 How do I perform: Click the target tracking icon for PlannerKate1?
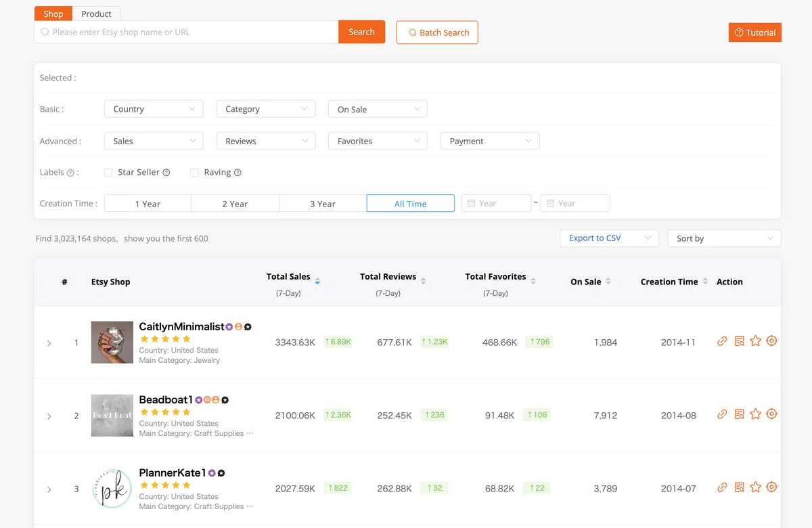771,487
